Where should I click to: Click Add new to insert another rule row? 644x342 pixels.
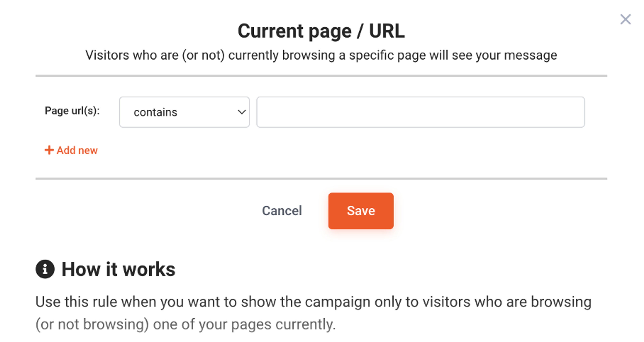tap(71, 150)
